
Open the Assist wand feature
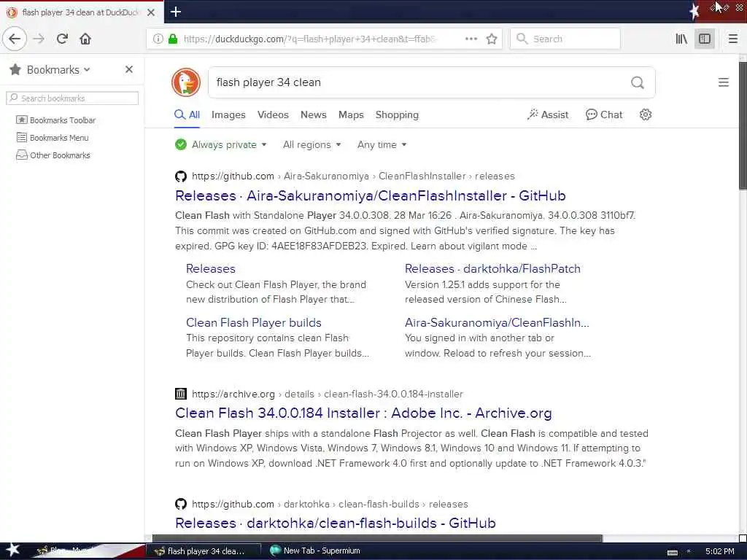pyautogui.click(x=547, y=114)
